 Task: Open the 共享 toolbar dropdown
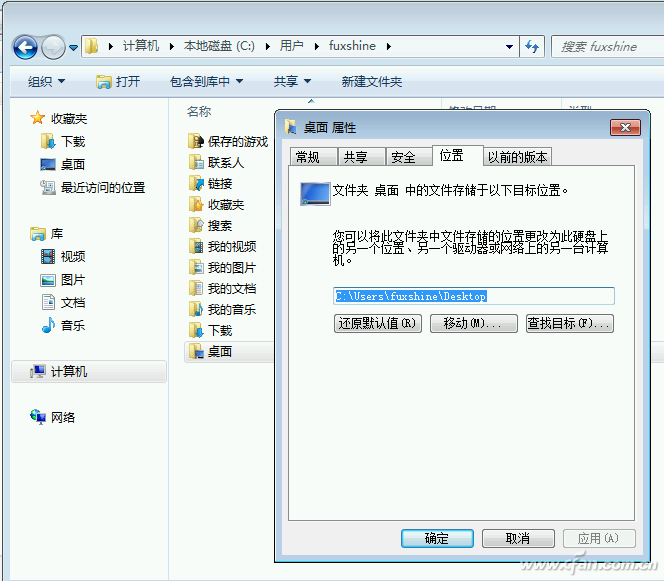coord(292,81)
